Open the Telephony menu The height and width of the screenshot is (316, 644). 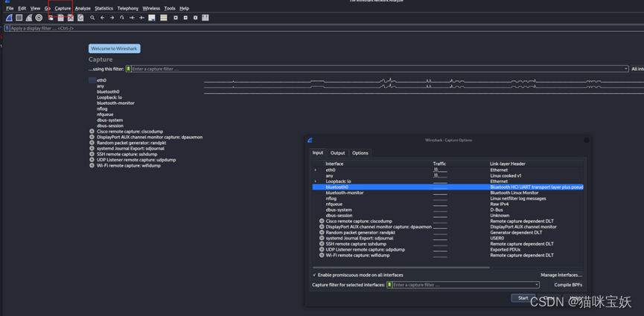point(128,8)
